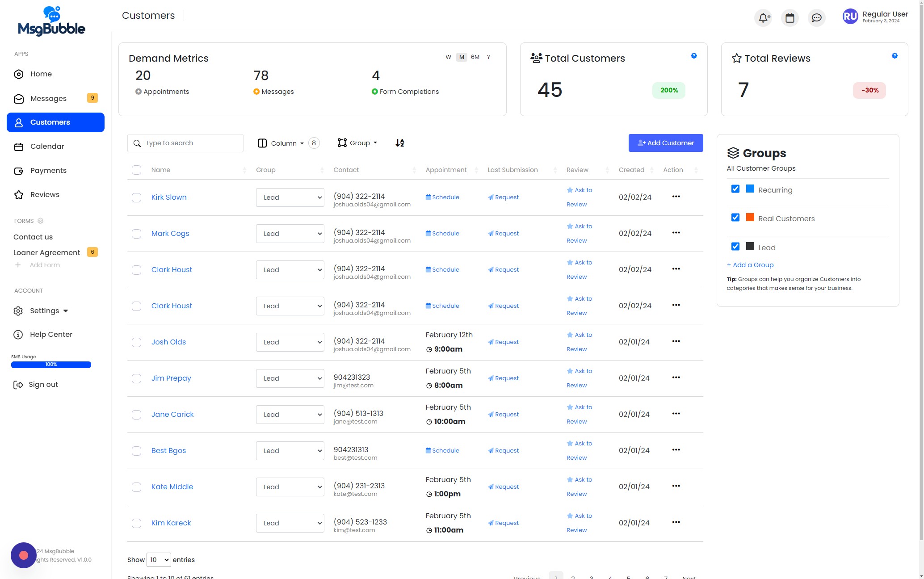Click help icon on Total Customers card
This screenshot has width=924, height=579.
(693, 56)
